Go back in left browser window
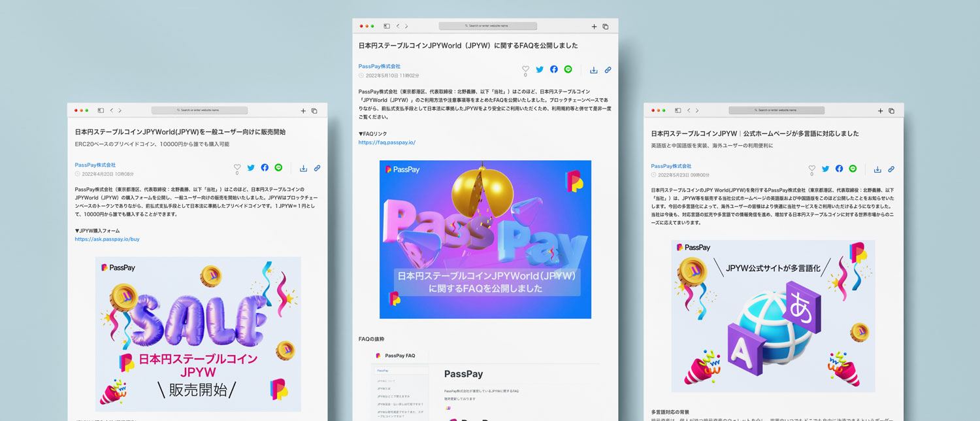This screenshot has height=421, width=980. point(112,110)
